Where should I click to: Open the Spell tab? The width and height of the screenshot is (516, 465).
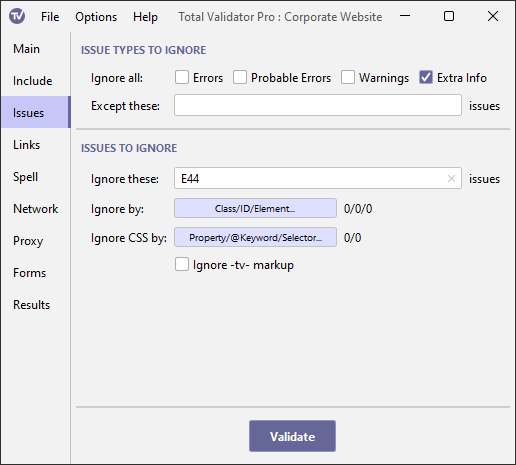point(36,177)
